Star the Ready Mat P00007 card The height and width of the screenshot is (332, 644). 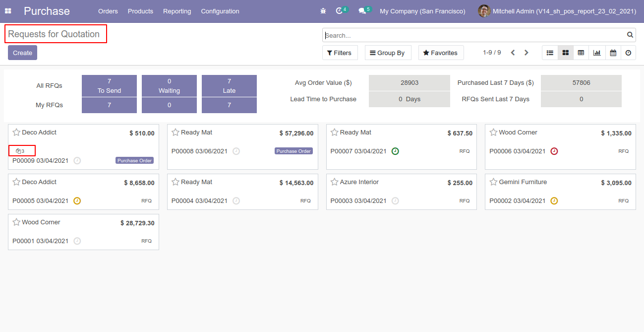[335, 133]
